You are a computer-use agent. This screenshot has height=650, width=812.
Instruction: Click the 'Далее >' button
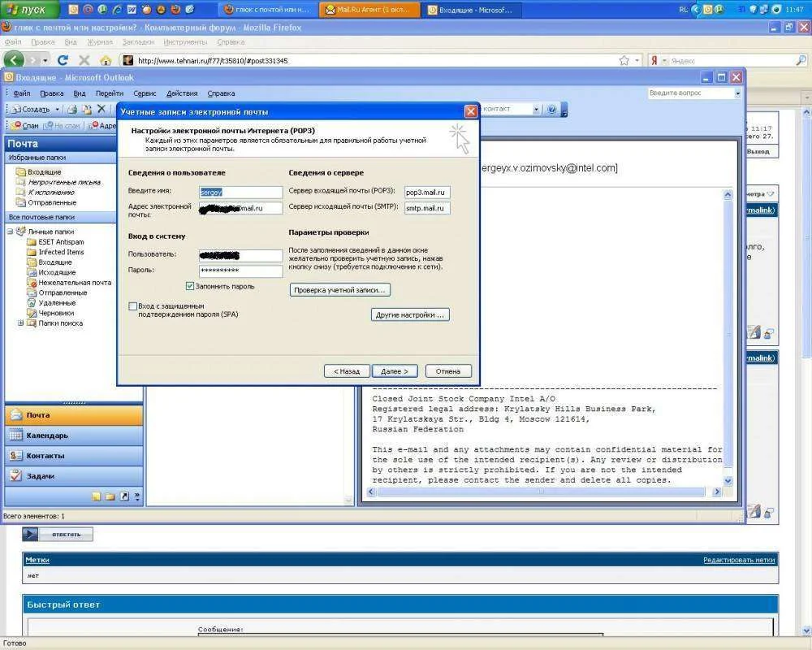click(x=395, y=371)
